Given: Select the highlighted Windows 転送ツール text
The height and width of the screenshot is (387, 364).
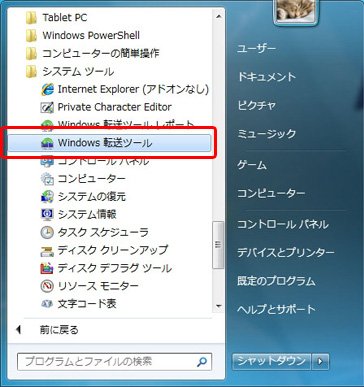Looking at the screenshot, I should point(105,143).
